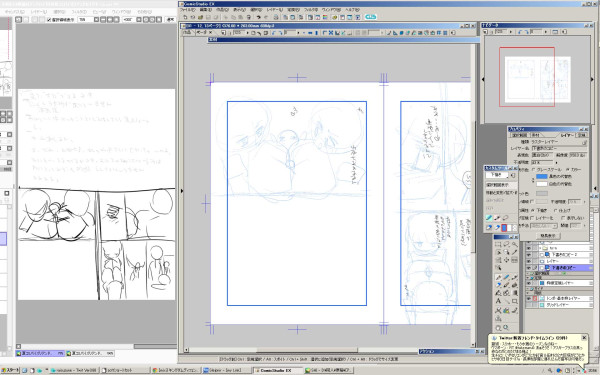Select the pen tool in ComicStudio toolbox
600x375 pixels.
point(499,277)
